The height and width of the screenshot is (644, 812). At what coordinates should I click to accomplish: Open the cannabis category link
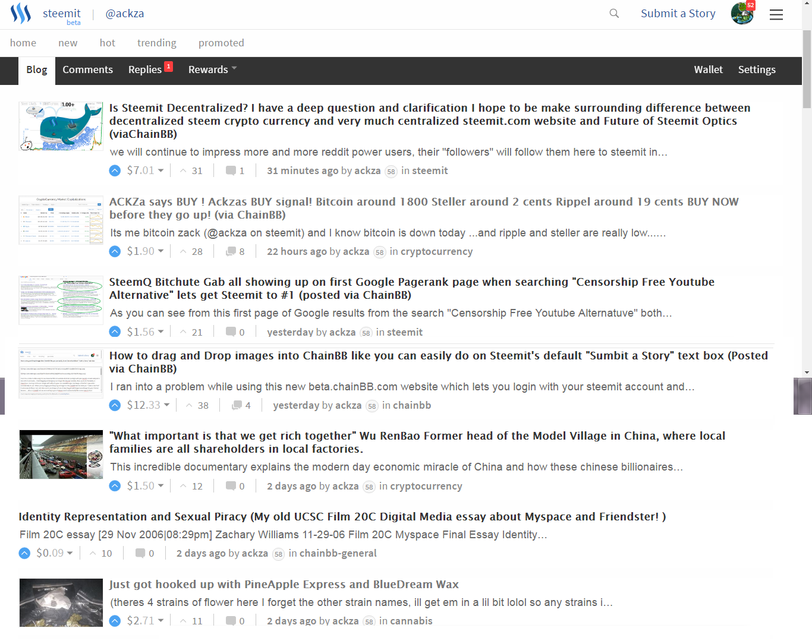point(411,621)
